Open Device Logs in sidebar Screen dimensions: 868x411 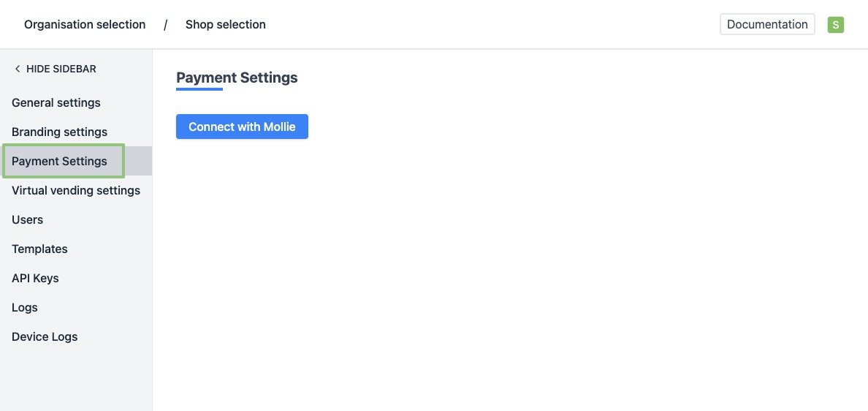coord(45,336)
